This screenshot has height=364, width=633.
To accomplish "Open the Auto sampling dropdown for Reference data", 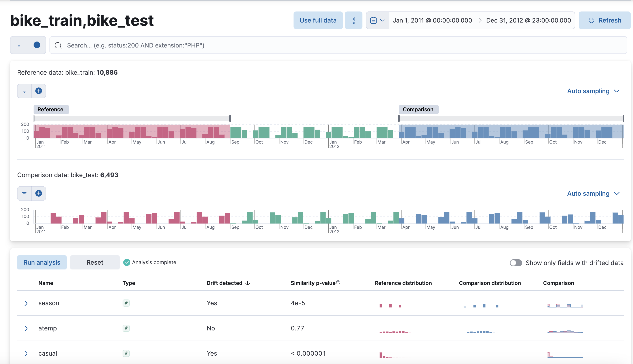I will (x=593, y=91).
